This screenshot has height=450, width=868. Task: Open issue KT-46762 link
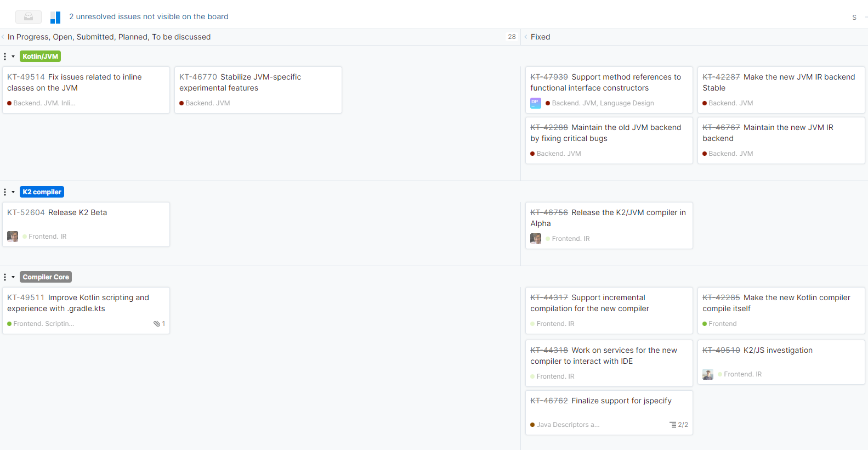549,401
